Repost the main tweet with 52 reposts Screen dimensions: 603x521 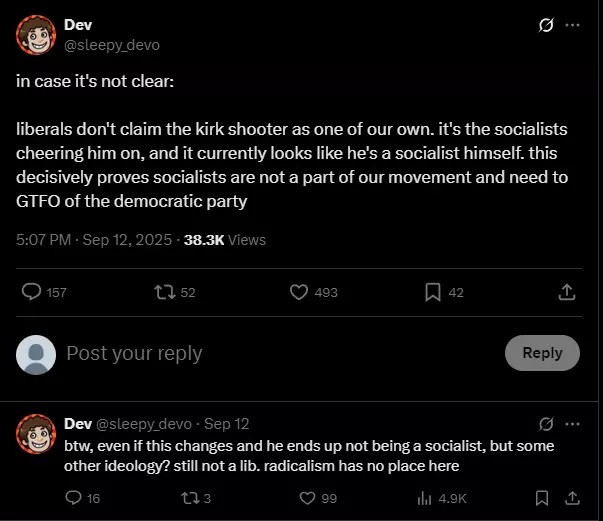coord(165,292)
